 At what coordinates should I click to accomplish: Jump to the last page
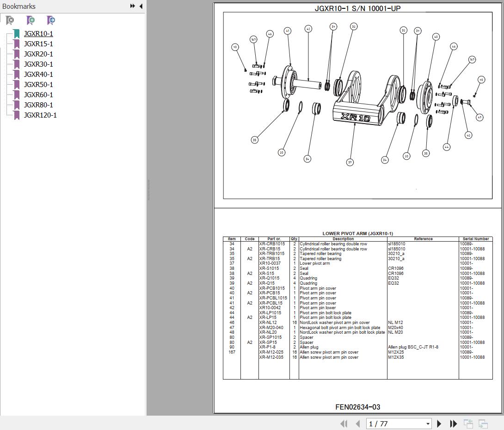coord(453,424)
